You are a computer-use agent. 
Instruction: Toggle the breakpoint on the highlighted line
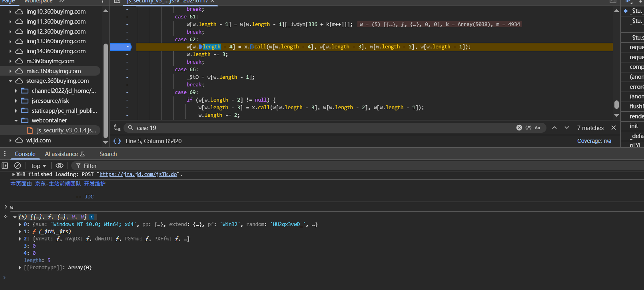[120, 47]
